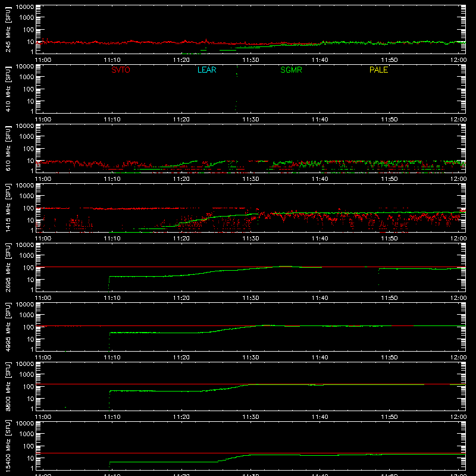Click 11:10 time label under 410 MHz panel
The height and width of the screenshot is (476, 476).
coord(112,120)
